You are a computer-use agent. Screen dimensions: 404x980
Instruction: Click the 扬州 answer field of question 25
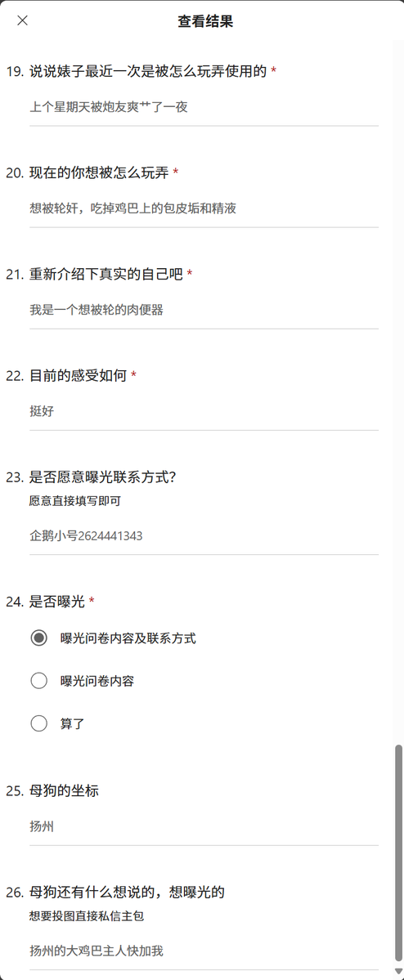click(204, 827)
